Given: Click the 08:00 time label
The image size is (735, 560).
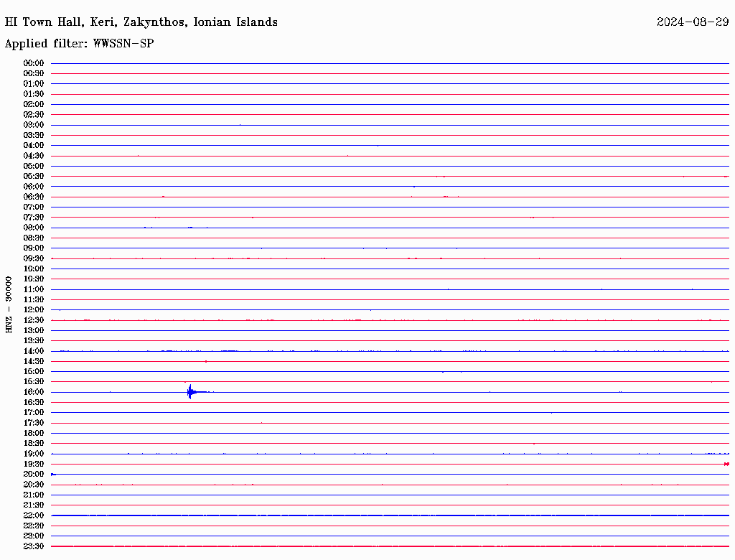Looking at the screenshot, I should click(x=34, y=228).
